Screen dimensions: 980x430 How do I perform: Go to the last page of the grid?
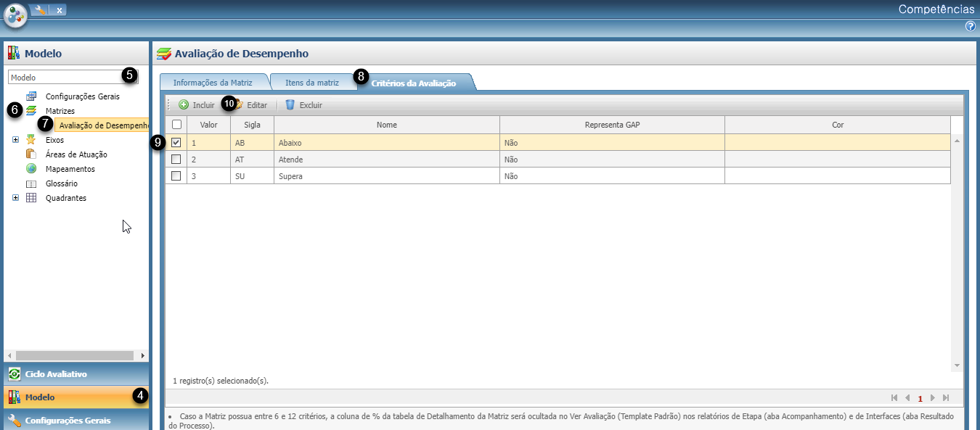click(946, 398)
